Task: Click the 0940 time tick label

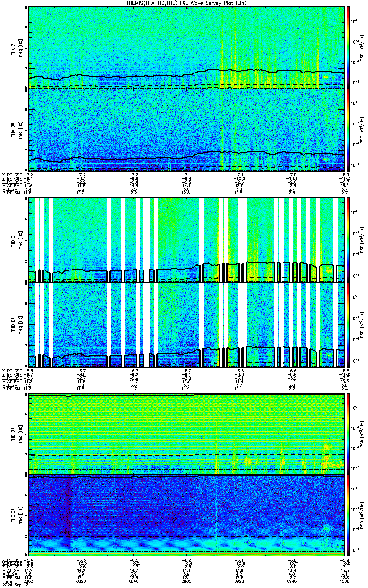Action: pyautogui.click(x=292, y=581)
